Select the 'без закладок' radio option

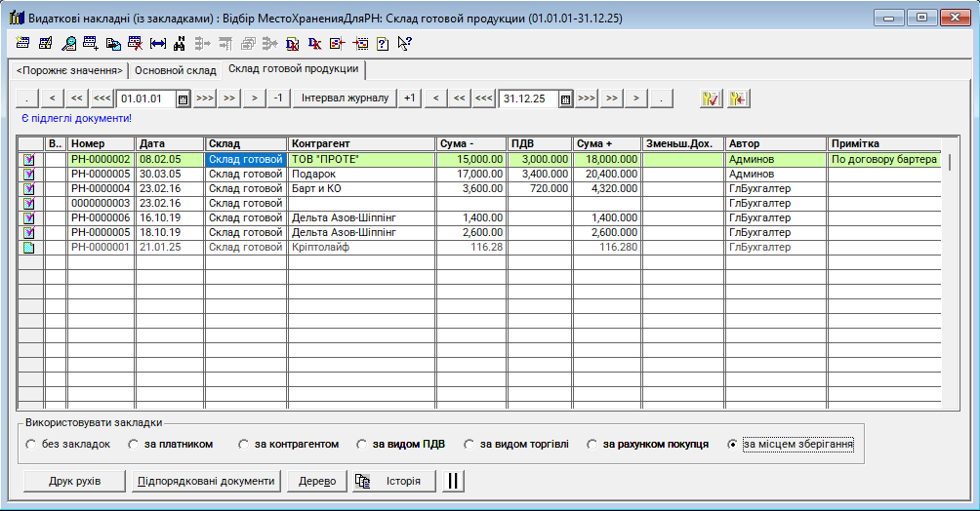point(31,445)
